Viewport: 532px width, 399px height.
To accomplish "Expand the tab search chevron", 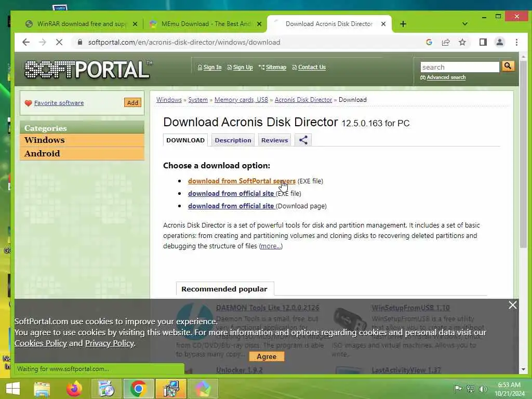I will (x=465, y=24).
